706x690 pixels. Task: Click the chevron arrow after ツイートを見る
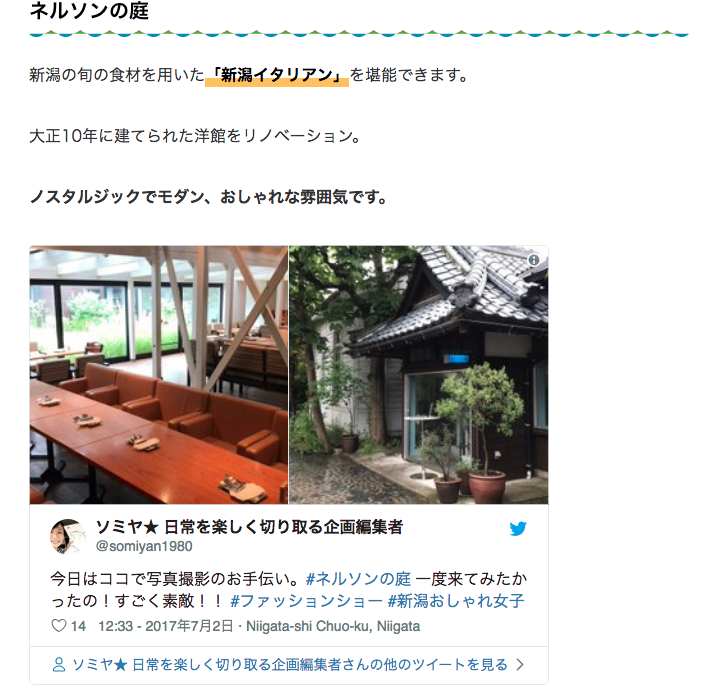[x=520, y=665]
